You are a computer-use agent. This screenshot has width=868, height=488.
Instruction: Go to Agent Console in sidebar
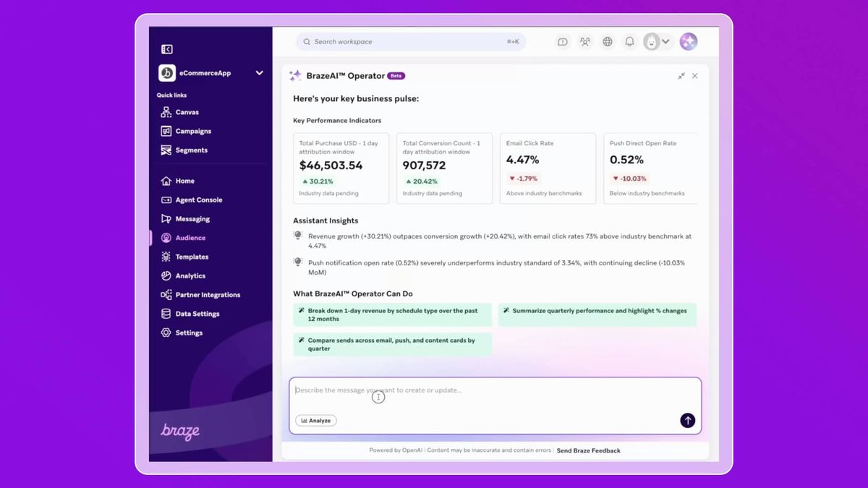[x=198, y=200]
